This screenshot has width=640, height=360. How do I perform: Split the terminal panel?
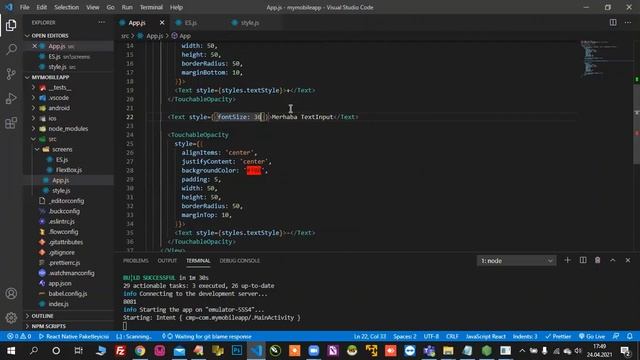point(583,260)
